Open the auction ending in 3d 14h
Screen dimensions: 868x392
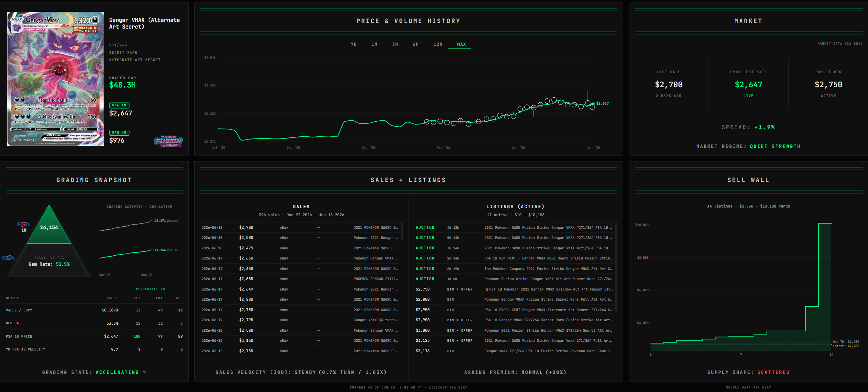coord(514,248)
